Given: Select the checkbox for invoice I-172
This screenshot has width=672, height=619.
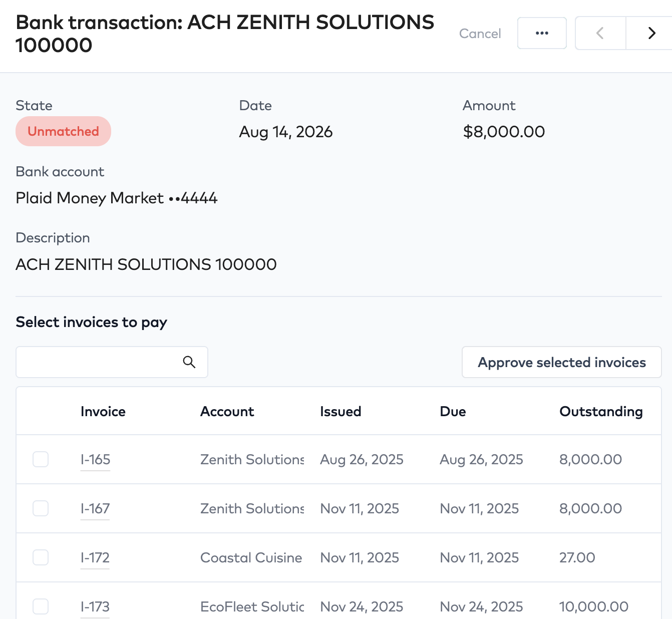Looking at the screenshot, I should click(x=41, y=557).
